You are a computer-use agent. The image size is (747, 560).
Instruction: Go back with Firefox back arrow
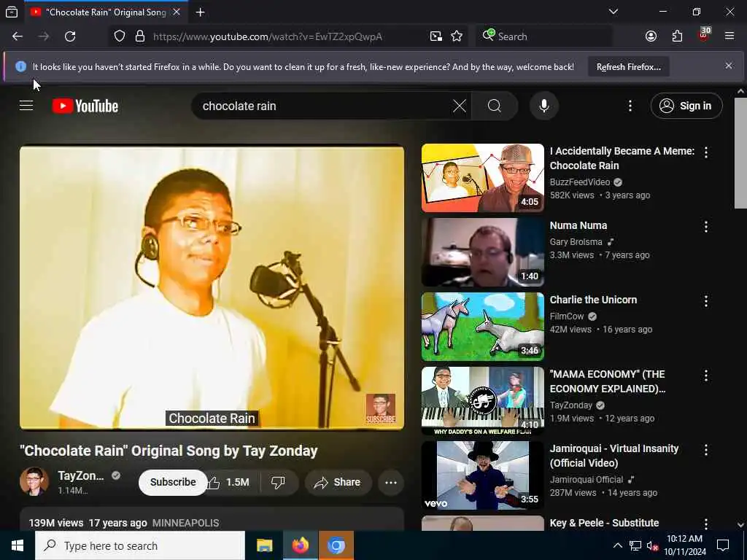point(18,36)
